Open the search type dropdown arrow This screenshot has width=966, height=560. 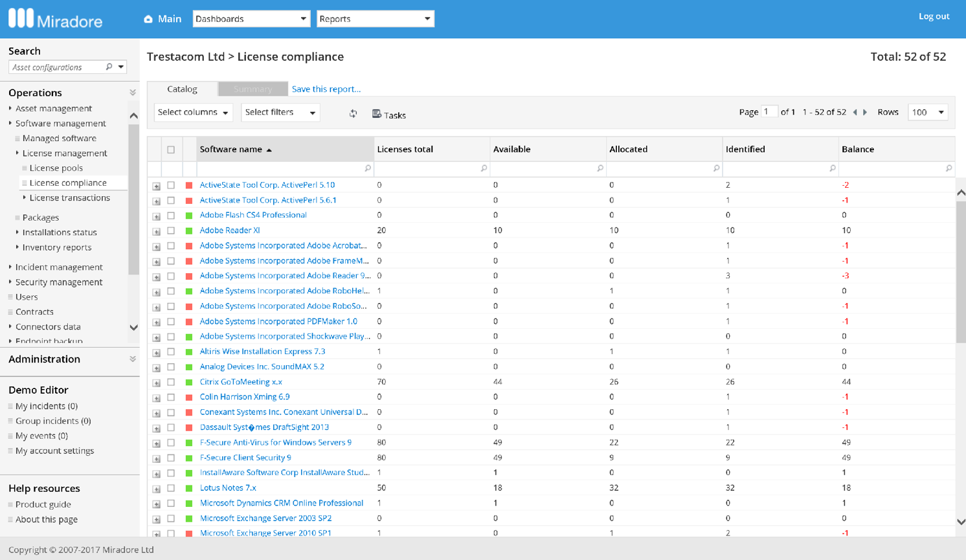[121, 67]
